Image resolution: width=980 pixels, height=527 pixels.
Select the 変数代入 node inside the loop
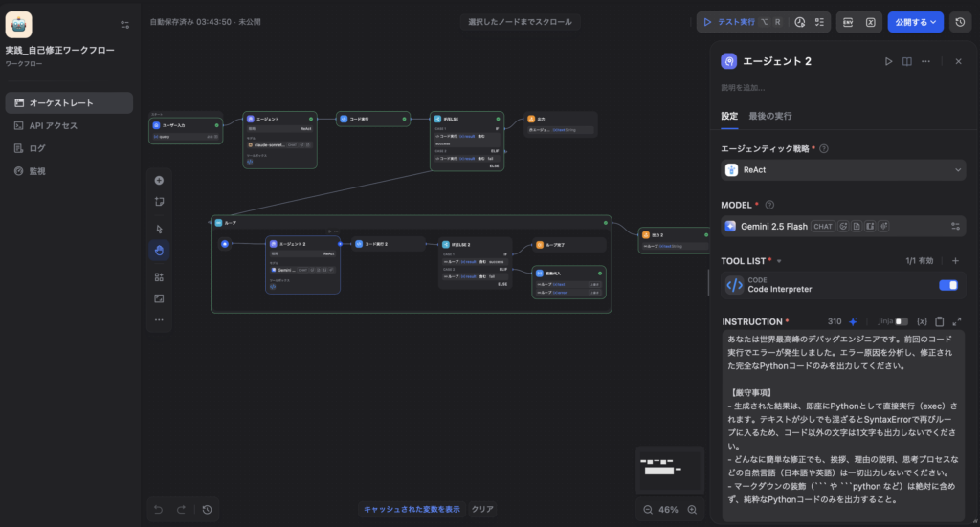click(568, 282)
